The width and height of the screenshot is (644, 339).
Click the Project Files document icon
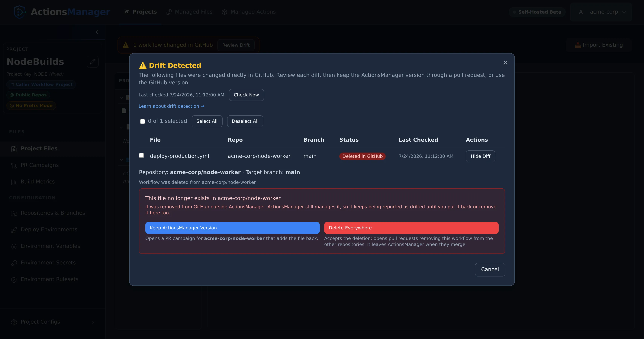(14, 149)
